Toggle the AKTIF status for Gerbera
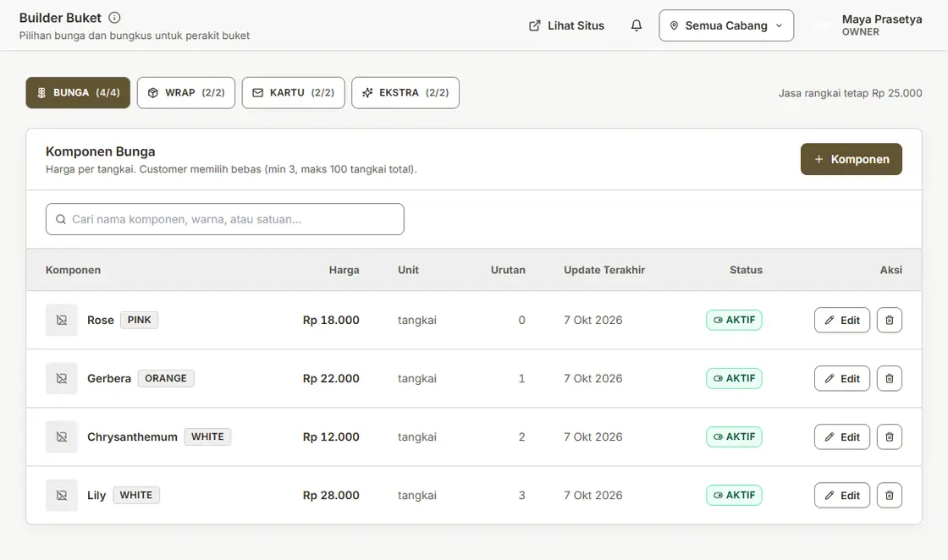Viewport: 948px width, 560px height. tap(734, 379)
